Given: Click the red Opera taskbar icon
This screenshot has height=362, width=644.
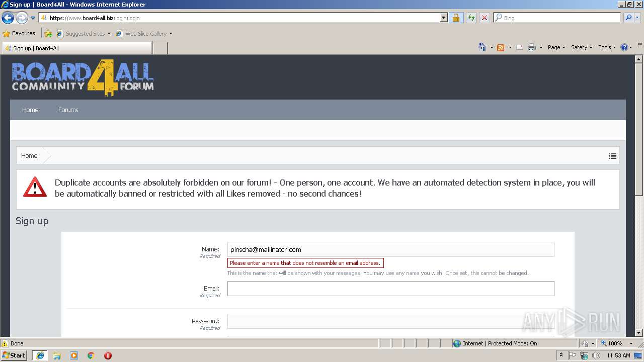Looking at the screenshot, I should (x=108, y=355).
